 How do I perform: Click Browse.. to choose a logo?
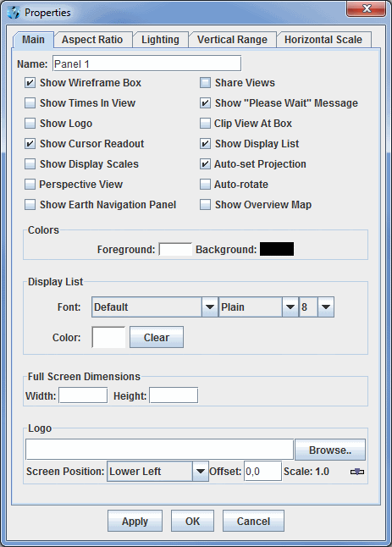(x=330, y=450)
